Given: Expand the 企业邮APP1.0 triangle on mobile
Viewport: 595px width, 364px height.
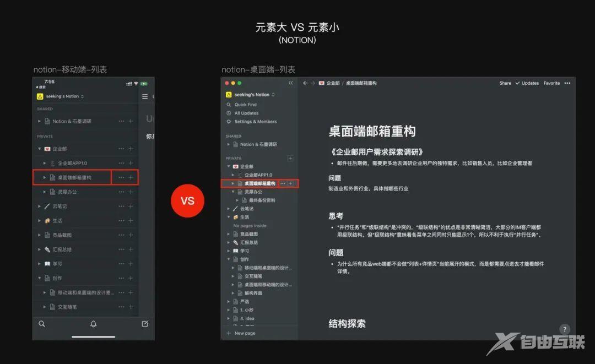Looking at the screenshot, I should pos(45,163).
